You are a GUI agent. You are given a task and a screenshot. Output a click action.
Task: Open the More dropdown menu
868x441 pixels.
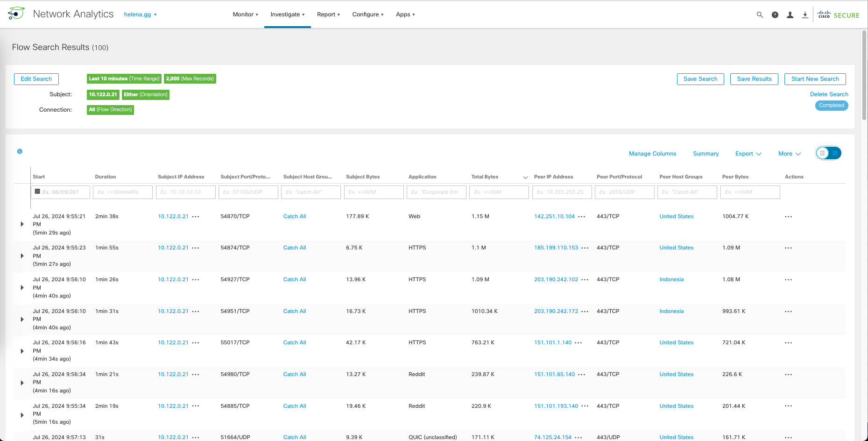pyautogui.click(x=789, y=154)
